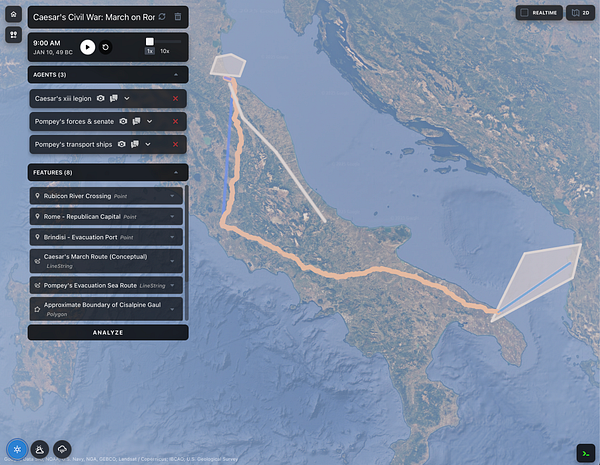Click the line icon for Pompey's Evacuation Sea Route

38,286
